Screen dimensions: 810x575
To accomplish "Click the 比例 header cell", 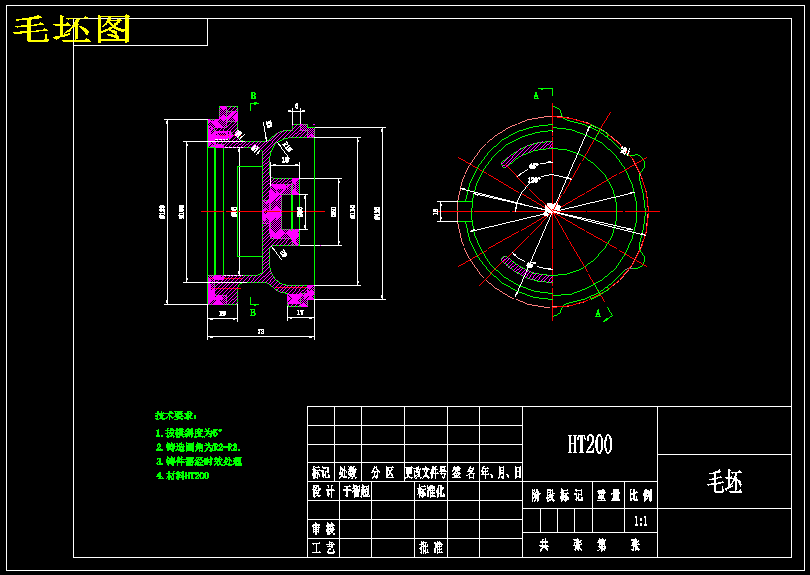I will pos(641,495).
